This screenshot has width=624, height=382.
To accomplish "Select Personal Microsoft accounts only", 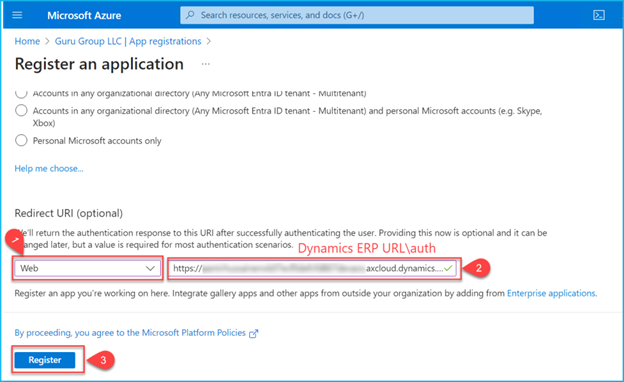I will coord(21,140).
